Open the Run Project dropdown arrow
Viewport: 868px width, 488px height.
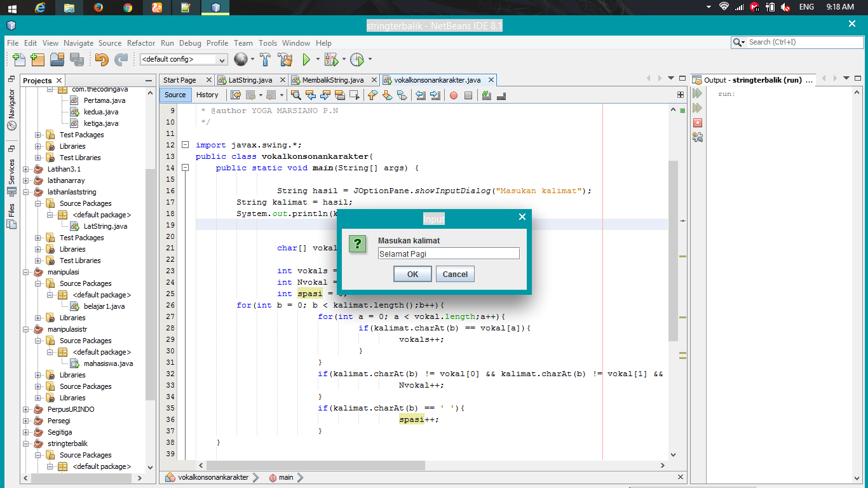click(317, 60)
